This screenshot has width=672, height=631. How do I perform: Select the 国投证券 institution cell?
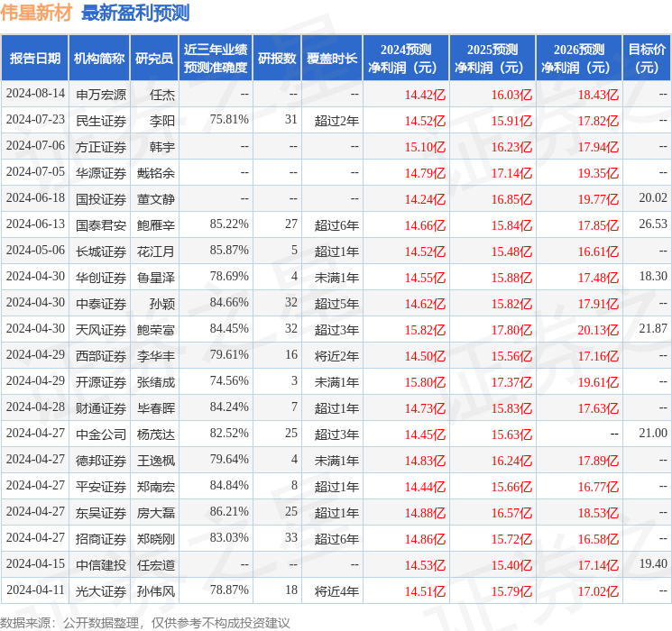101,199
